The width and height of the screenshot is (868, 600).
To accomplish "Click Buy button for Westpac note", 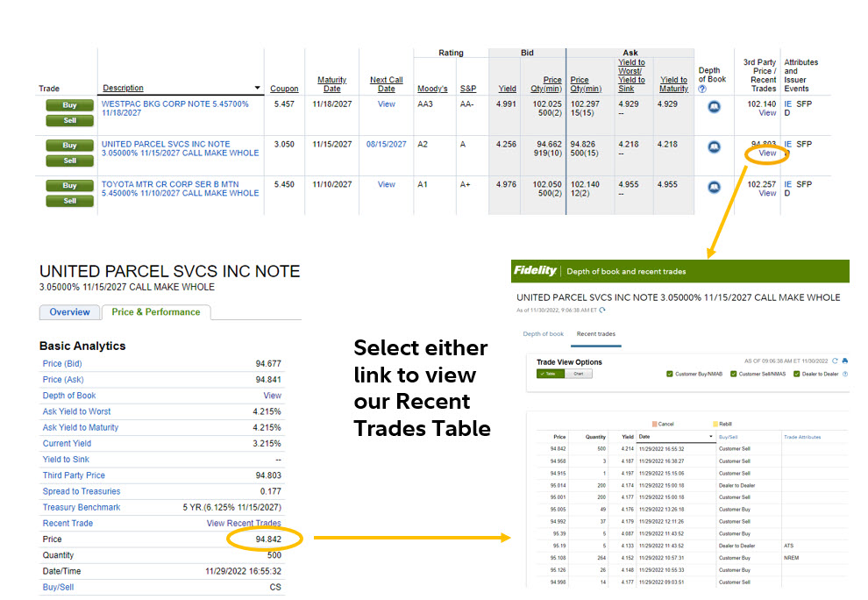I will click(x=69, y=105).
